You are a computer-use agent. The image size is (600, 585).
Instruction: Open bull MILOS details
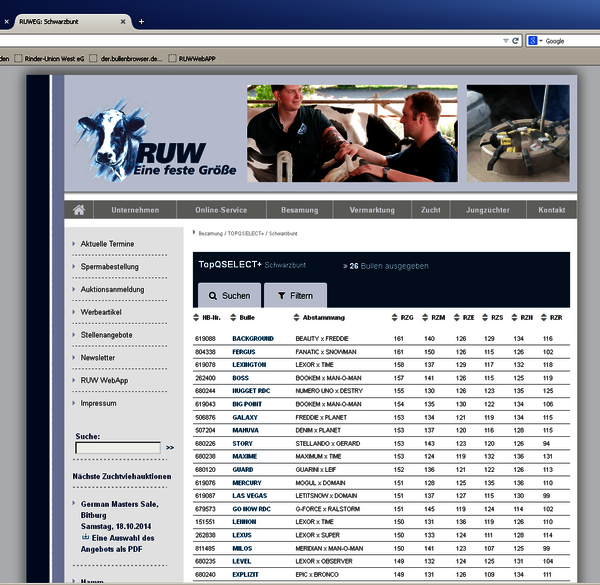[x=242, y=548]
